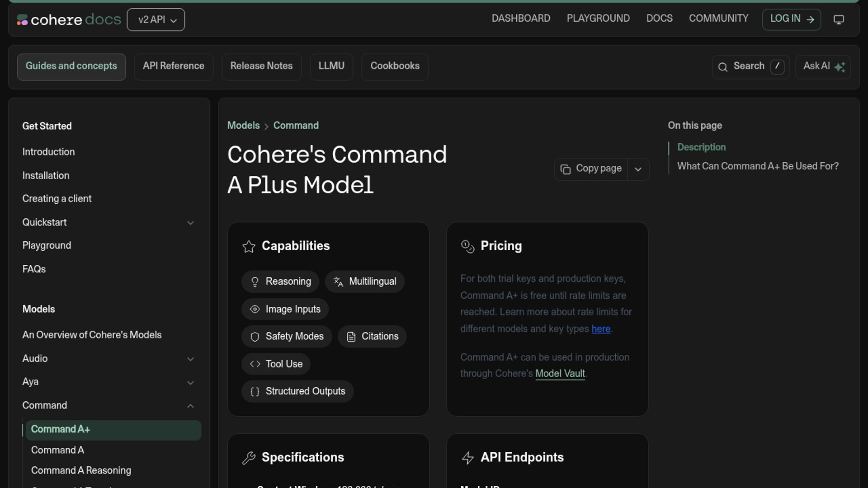Jump to What Can Command A+ Be Used For
The height and width of the screenshot is (488, 868).
[758, 166]
